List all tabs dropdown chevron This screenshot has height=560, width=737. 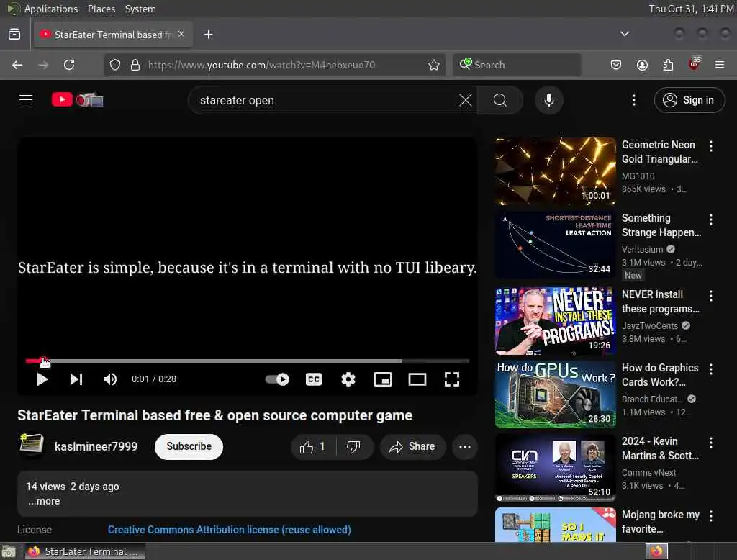point(625,34)
